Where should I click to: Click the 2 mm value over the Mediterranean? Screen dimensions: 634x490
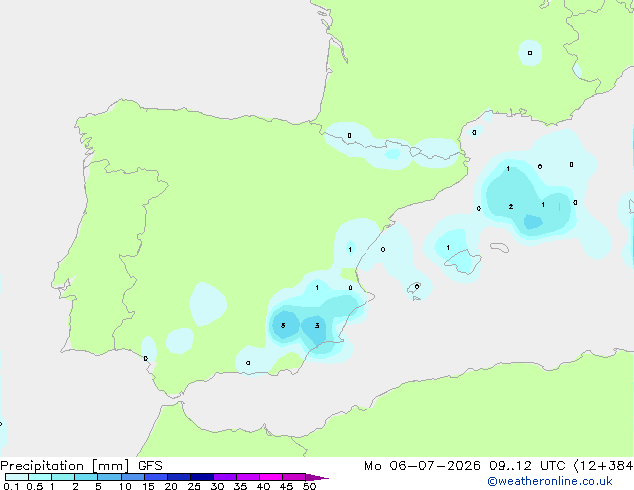pyautogui.click(x=511, y=207)
